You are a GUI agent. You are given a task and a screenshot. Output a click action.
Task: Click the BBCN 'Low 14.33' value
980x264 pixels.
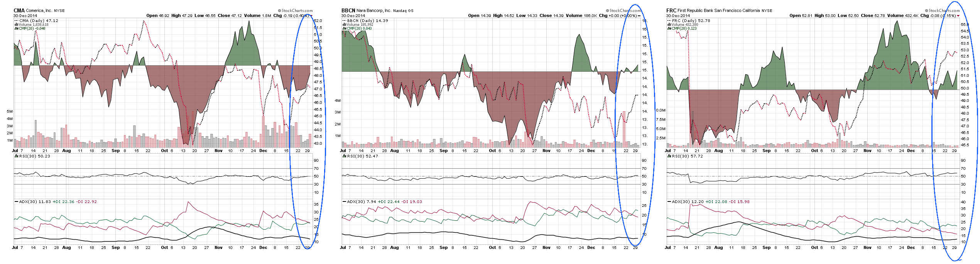pyautogui.click(x=527, y=15)
